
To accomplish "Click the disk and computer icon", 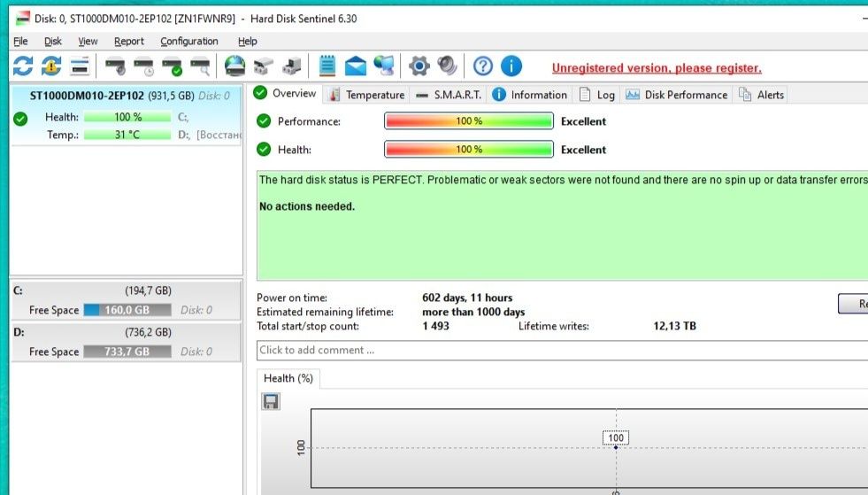I will click(x=292, y=66).
